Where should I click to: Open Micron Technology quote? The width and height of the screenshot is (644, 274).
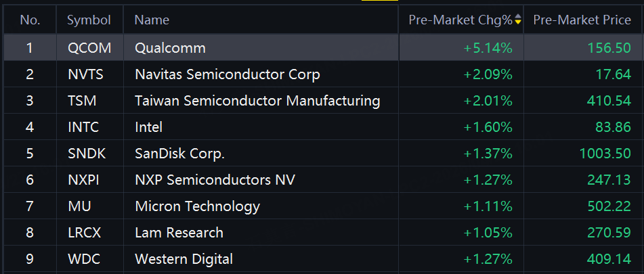tap(324, 206)
